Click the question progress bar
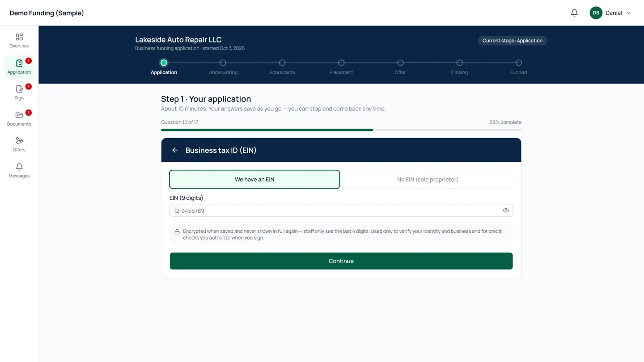Image resolution: width=644 pixels, height=362 pixels. tap(341, 130)
